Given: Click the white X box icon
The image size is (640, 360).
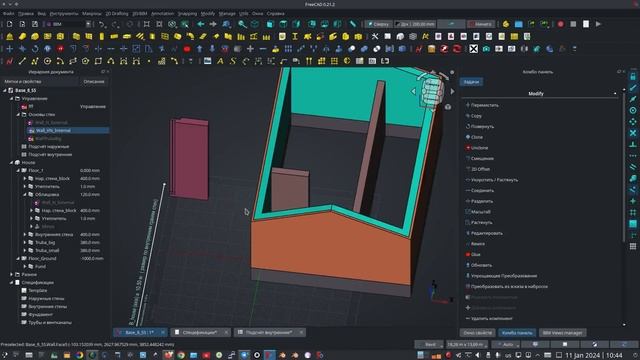Looking at the screenshot, I should [473, 49].
